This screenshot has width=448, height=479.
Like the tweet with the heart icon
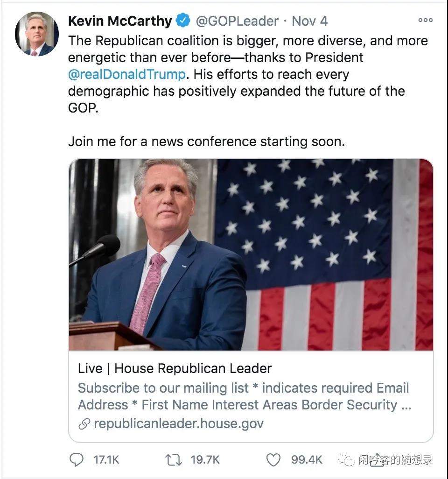[273, 460]
